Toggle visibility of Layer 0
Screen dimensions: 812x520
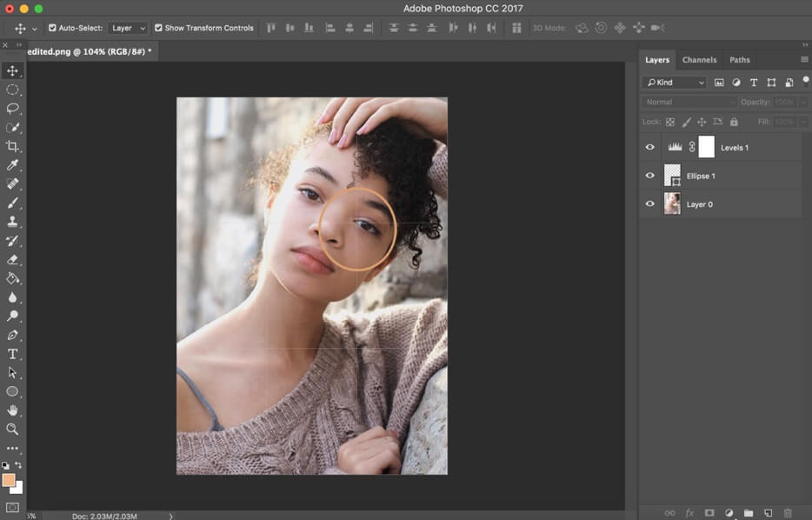pos(649,203)
